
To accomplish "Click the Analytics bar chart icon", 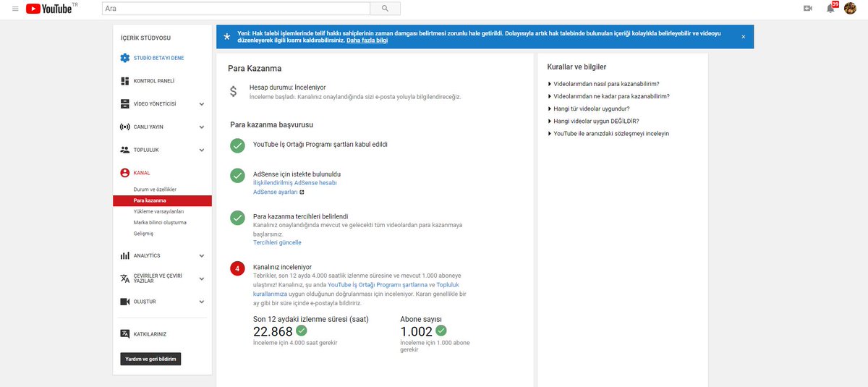I will tap(124, 255).
